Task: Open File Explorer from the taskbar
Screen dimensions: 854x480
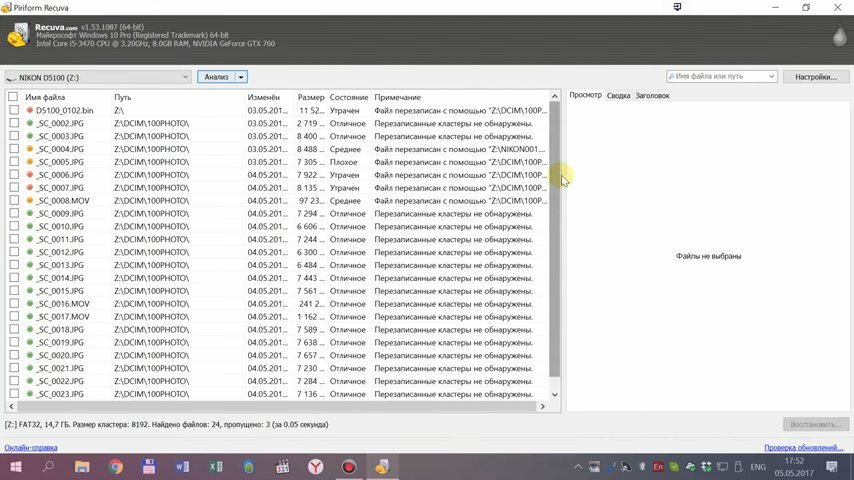Action: 82,467
